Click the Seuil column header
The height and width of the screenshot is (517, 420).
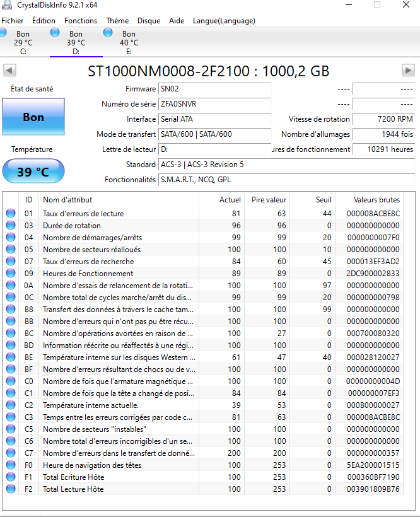(313, 200)
